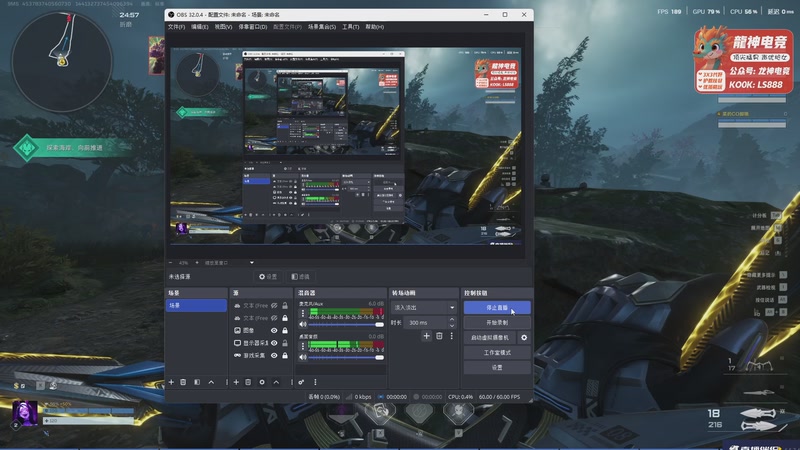Open the 文件(F) menu
This screenshot has height=450, width=800.
point(177,27)
